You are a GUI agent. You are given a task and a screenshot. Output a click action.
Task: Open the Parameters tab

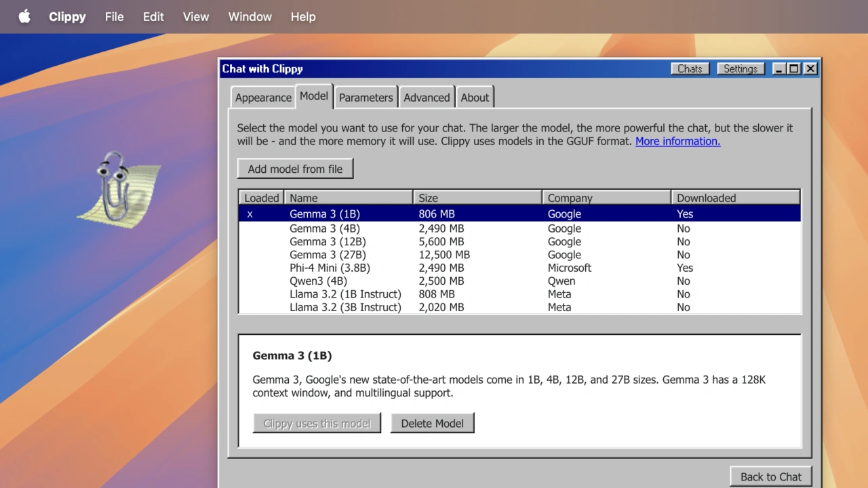tap(366, 98)
